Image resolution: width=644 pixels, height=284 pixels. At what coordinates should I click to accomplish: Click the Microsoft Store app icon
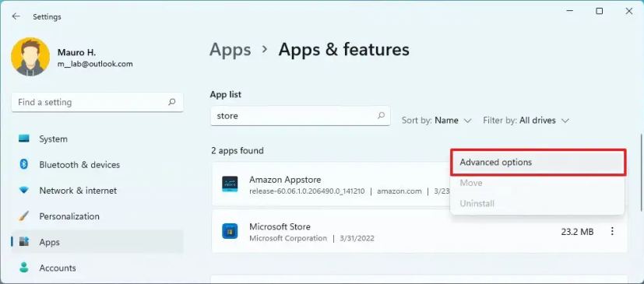click(x=230, y=231)
